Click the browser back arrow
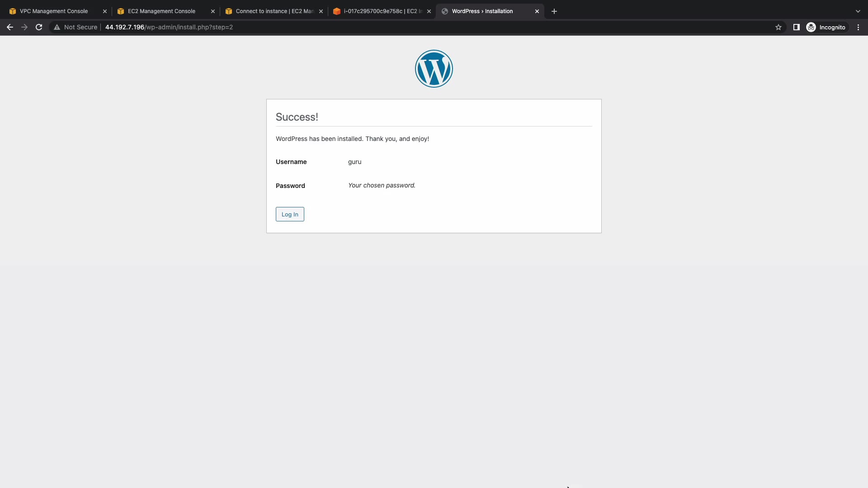The width and height of the screenshot is (868, 488). pyautogui.click(x=10, y=27)
